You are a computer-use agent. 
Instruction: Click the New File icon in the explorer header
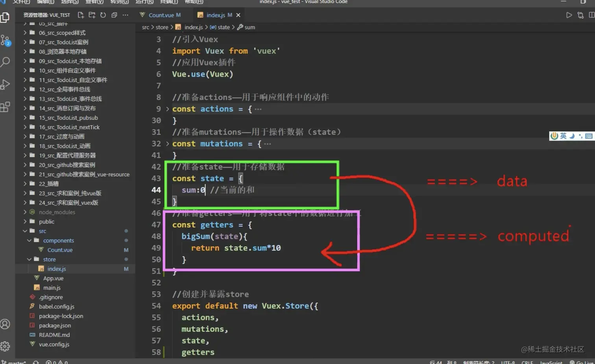coord(81,15)
